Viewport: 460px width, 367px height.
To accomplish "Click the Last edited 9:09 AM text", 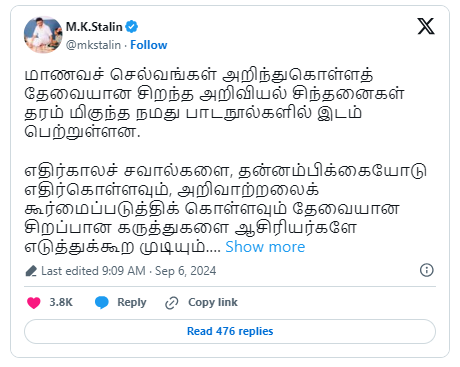I will click(93, 271).
